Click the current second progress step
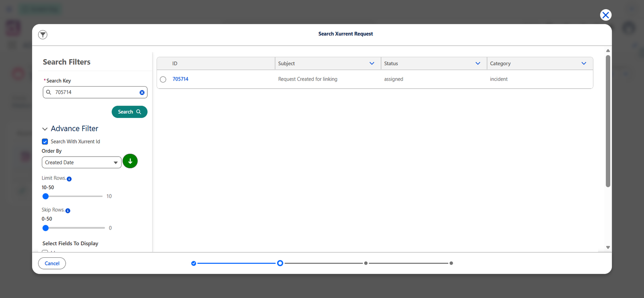The image size is (644, 298). point(280,263)
